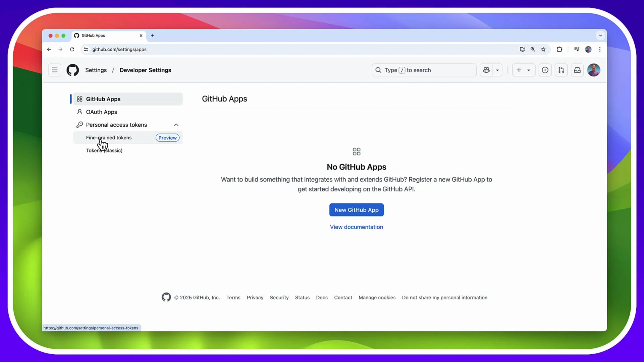Click the address bar URL github.com/settings/apps
This screenshot has height=362, width=644.
click(x=119, y=49)
